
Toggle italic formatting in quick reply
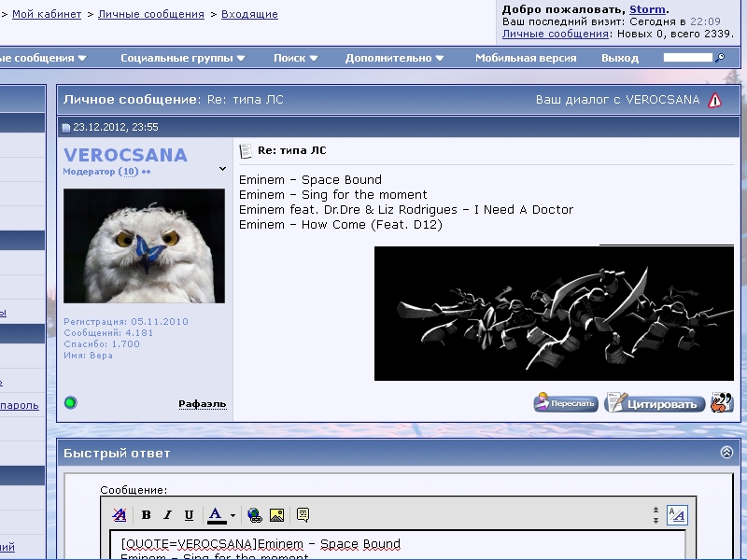pos(167,515)
